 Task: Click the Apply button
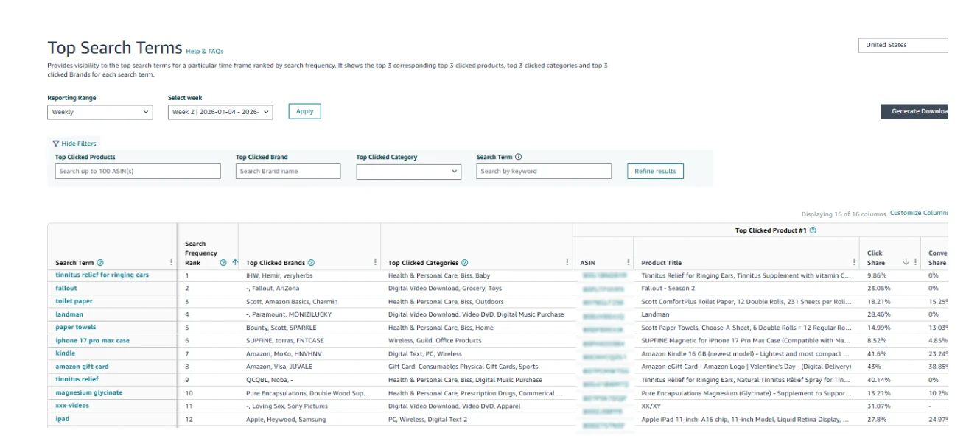coord(304,111)
